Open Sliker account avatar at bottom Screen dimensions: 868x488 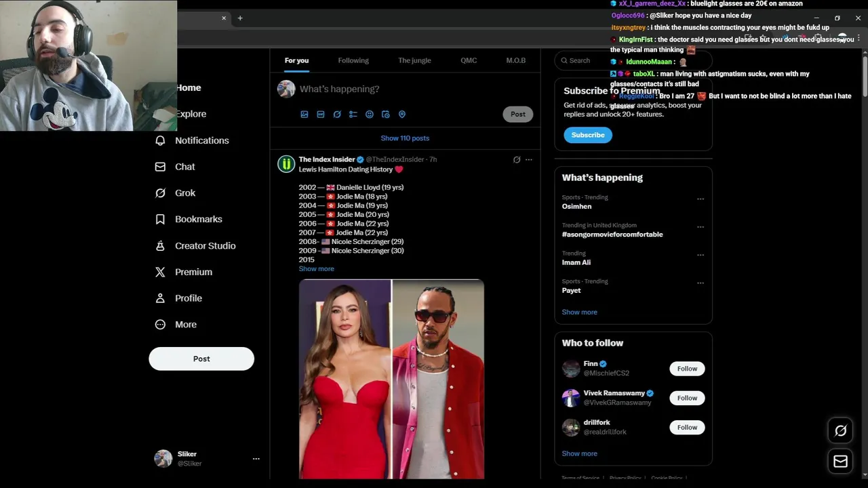(x=163, y=459)
